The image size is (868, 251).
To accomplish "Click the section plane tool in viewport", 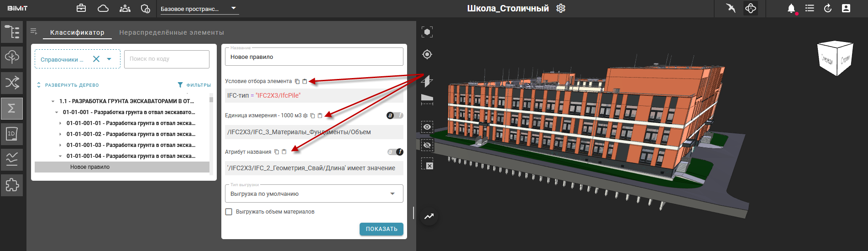I will point(427,81).
